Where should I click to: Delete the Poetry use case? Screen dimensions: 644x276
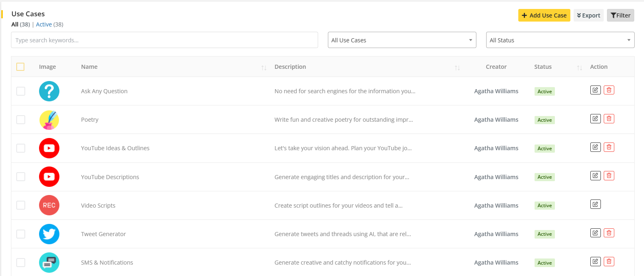point(609,118)
